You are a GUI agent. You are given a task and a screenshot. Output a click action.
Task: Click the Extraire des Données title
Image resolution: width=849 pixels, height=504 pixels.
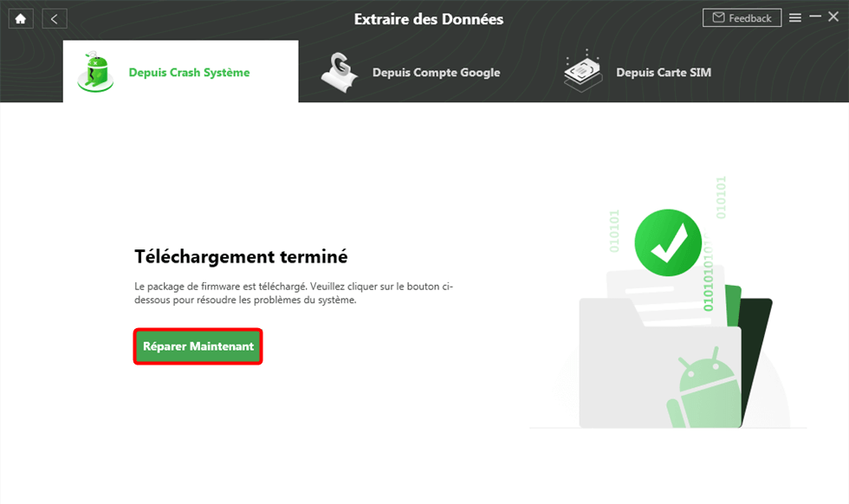[x=428, y=19]
